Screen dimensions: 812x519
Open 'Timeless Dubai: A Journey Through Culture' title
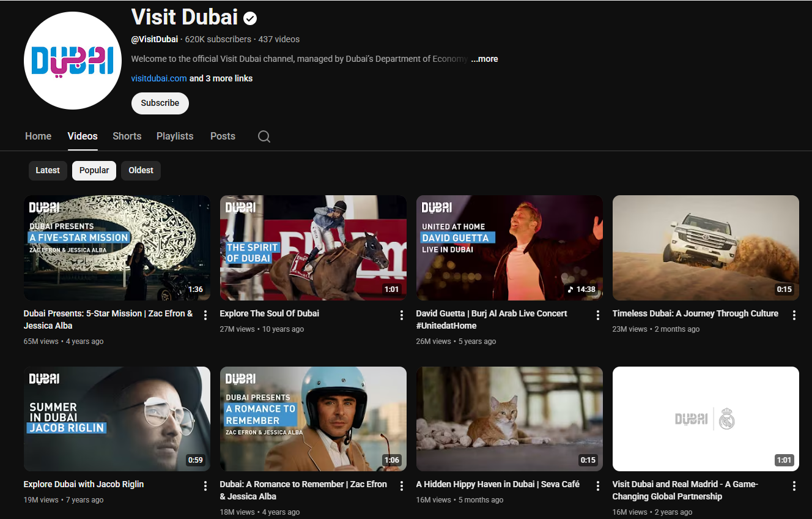pos(695,313)
